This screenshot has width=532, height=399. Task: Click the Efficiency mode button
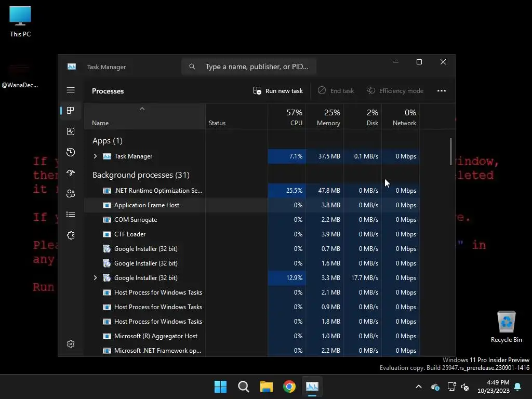pyautogui.click(x=395, y=90)
